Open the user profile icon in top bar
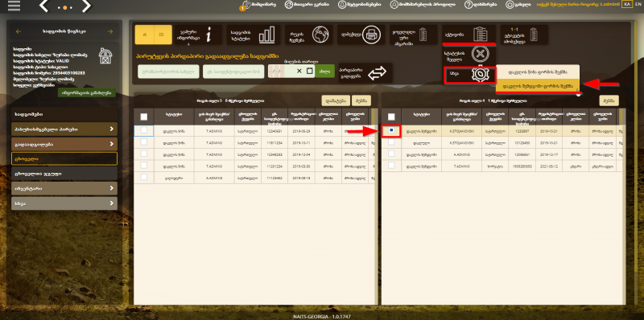The width and height of the screenshot is (644, 320). (394, 5)
